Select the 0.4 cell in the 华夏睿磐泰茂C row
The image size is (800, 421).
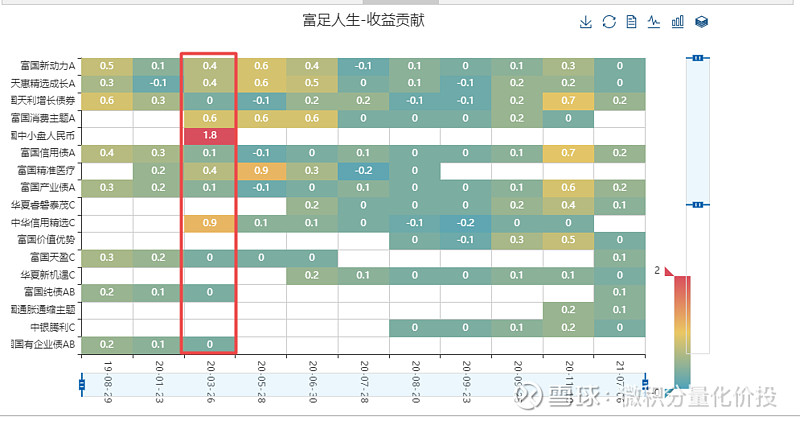tap(568, 206)
